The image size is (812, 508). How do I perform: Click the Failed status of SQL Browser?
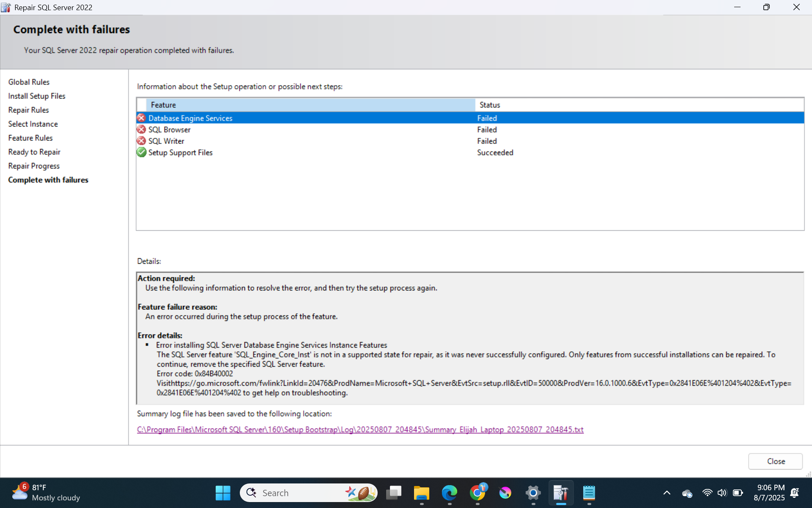(487, 130)
